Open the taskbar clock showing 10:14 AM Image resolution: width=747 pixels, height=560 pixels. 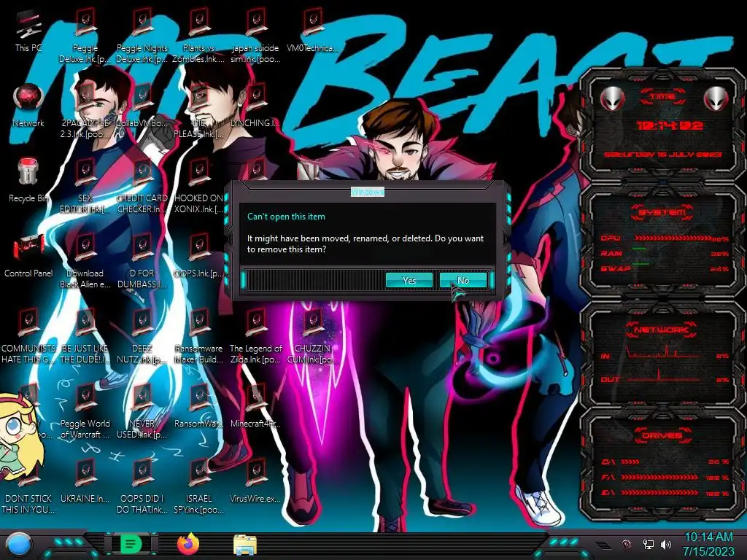pos(708,544)
